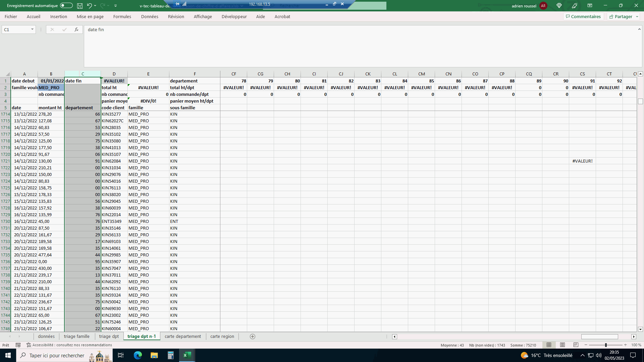Click the Select All corner triangle
Image resolution: width=644 pixels, height=362 pixels.
[7, 74]
